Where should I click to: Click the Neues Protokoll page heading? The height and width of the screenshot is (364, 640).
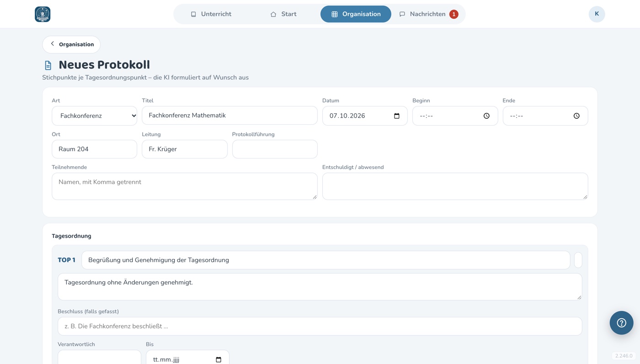point(104,65)
